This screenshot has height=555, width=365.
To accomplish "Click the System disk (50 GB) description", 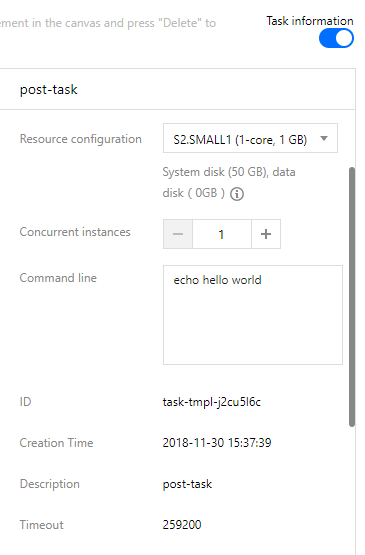I will point(229,183).
